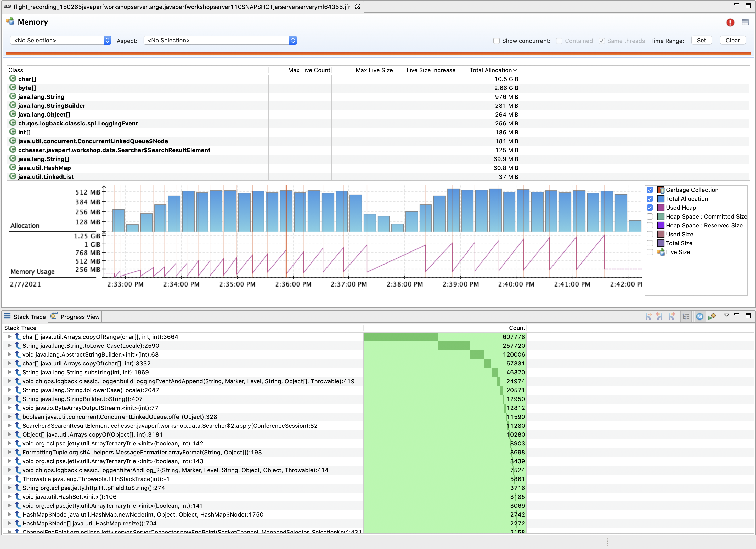This screenshot has width=756, height=549.
Task: Click the Used Heap purple color swatch
Action: [661, 208]
